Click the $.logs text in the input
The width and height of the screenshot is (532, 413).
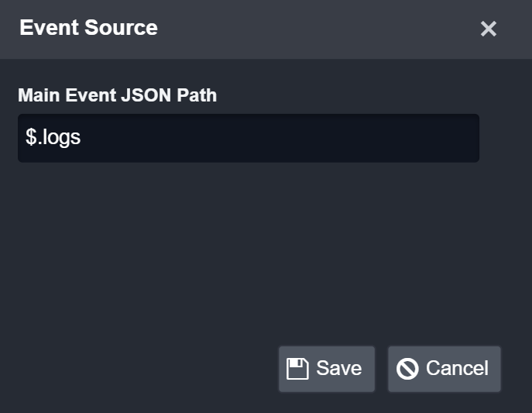(x=53, y=138)
